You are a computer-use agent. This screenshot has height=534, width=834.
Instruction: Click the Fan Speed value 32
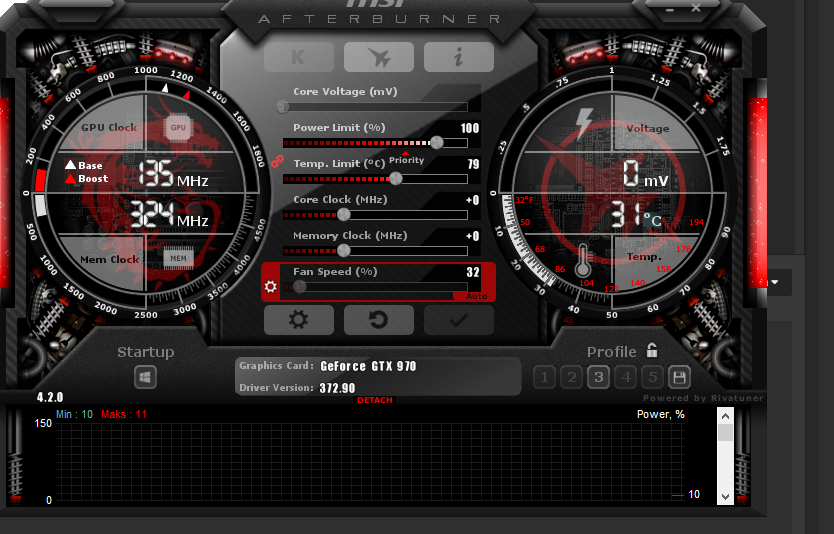(473, 272)
